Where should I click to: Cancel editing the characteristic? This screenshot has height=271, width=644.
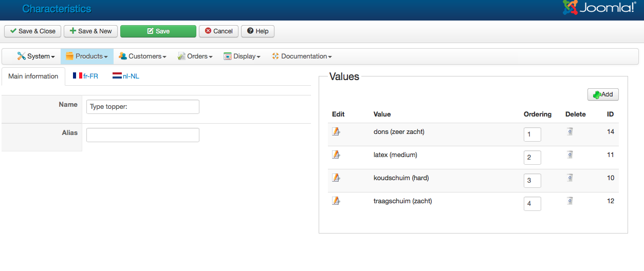coord(219,31)
